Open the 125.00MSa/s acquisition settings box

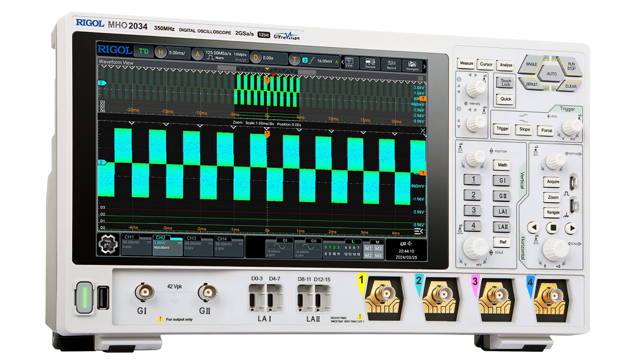pos(226,56)
